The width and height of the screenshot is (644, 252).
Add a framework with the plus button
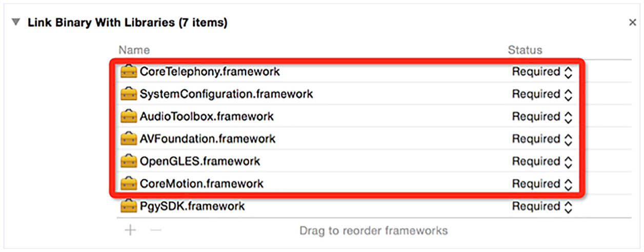tap(131, 230)
